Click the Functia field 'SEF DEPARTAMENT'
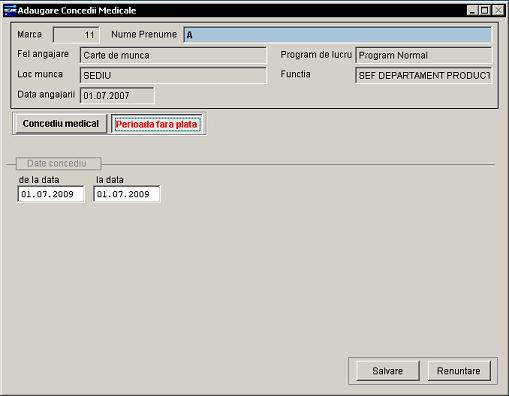This screenshot has width=509, height=396. coord(424,75)
